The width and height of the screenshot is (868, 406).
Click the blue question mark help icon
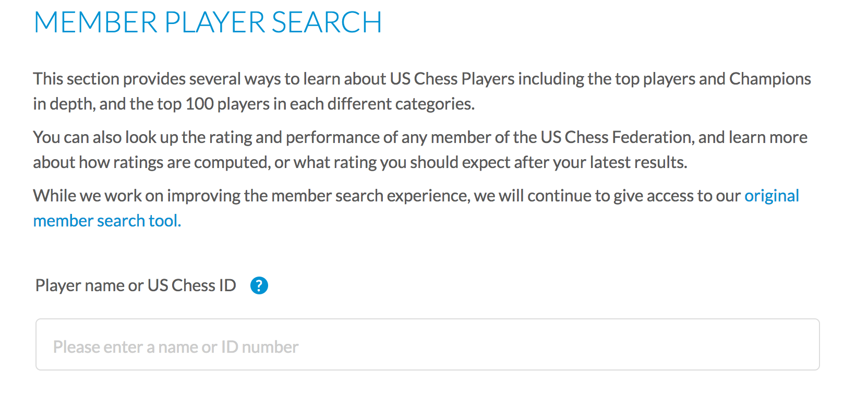point(259,285)
